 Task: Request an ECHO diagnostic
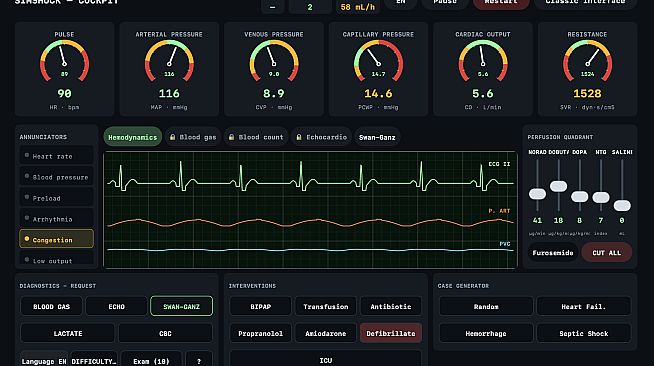[x=116, y=306]
